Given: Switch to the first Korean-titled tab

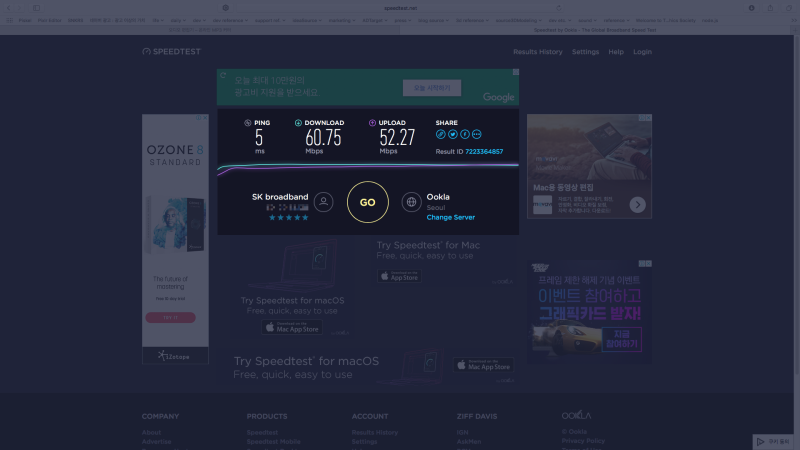Looking at the screenshot, I should click(x=200, y=30).
